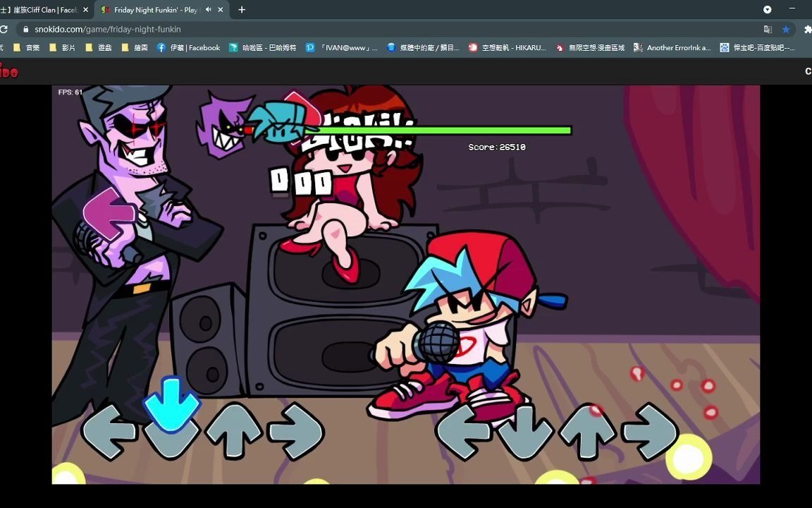Click the site lock icon in address bar
The image size is (812, 508).
click(x=26, y=29)
